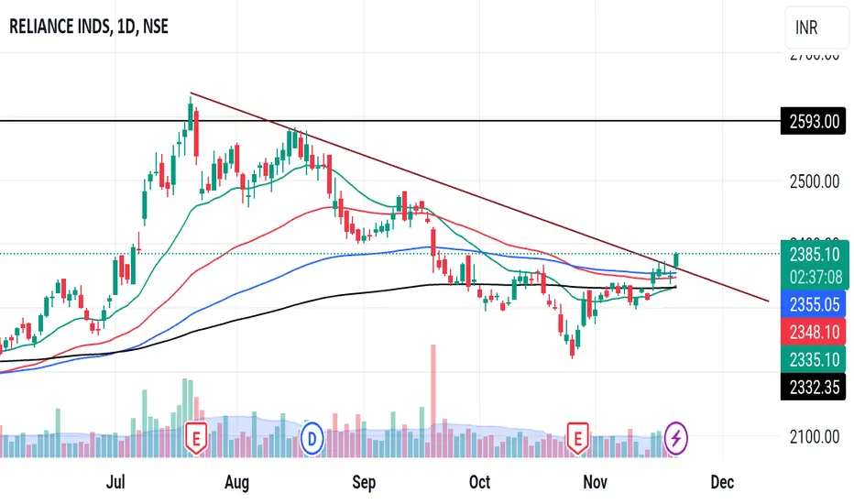
Task: Click the red earnings E marker near November
Action: [577, 438]
